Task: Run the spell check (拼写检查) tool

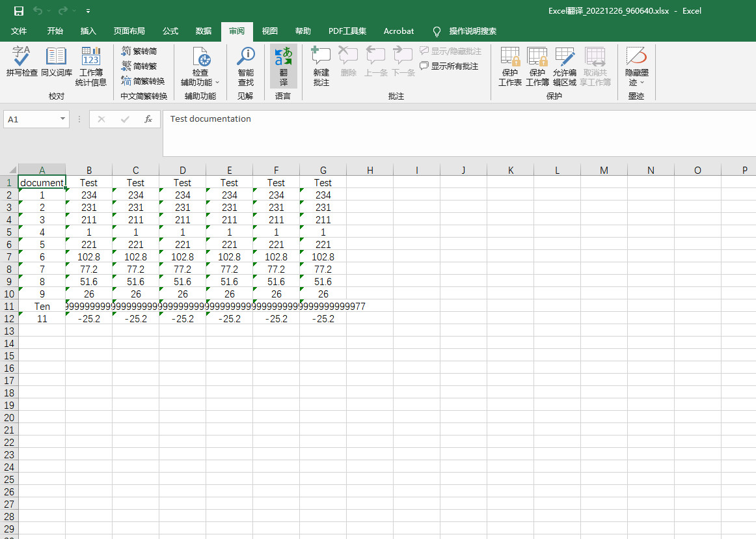Action: coord(21,64)
